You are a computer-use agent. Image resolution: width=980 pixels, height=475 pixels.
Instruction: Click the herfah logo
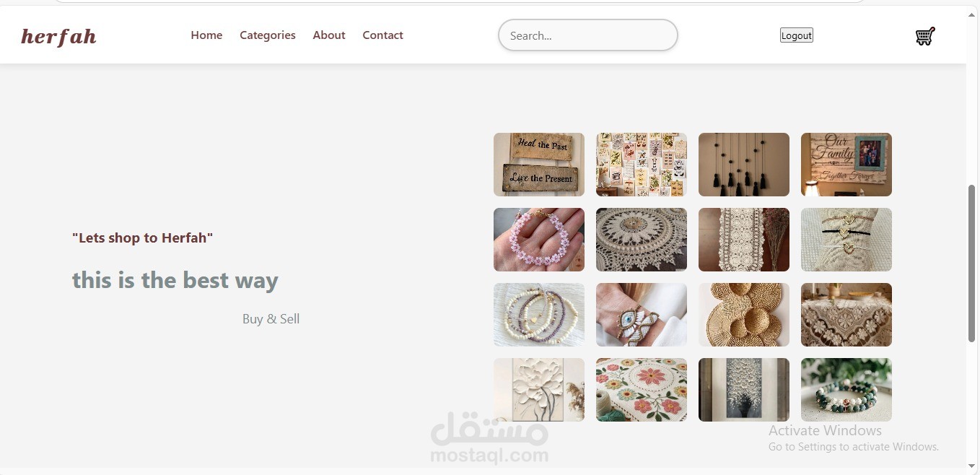click(x=58, y=36)
